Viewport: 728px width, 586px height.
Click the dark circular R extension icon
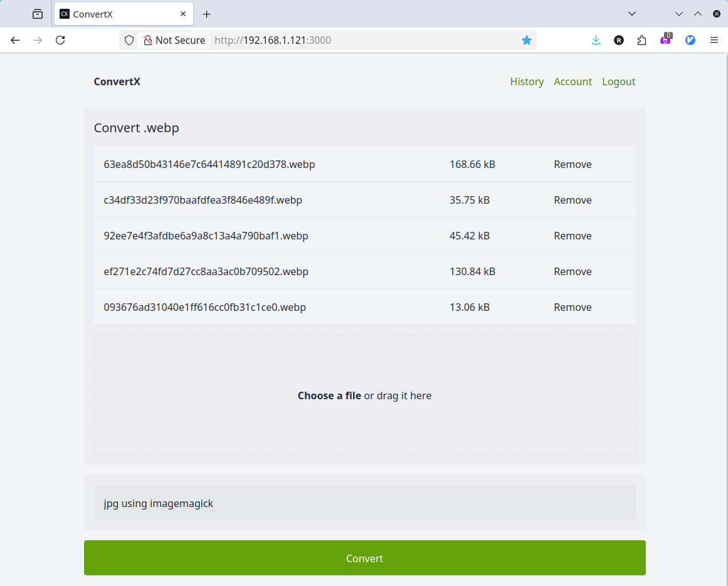click(x=619, y=40)
